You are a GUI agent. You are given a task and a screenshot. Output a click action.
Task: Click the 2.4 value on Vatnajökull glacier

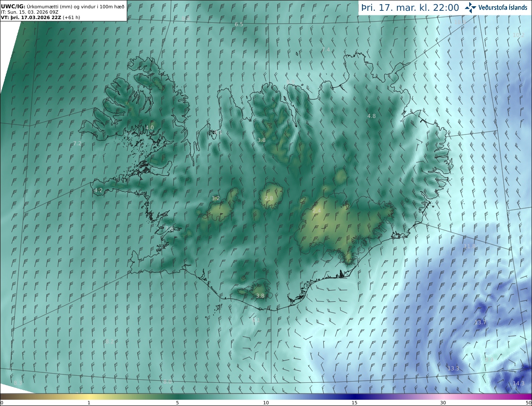click(x=317, y=211)
